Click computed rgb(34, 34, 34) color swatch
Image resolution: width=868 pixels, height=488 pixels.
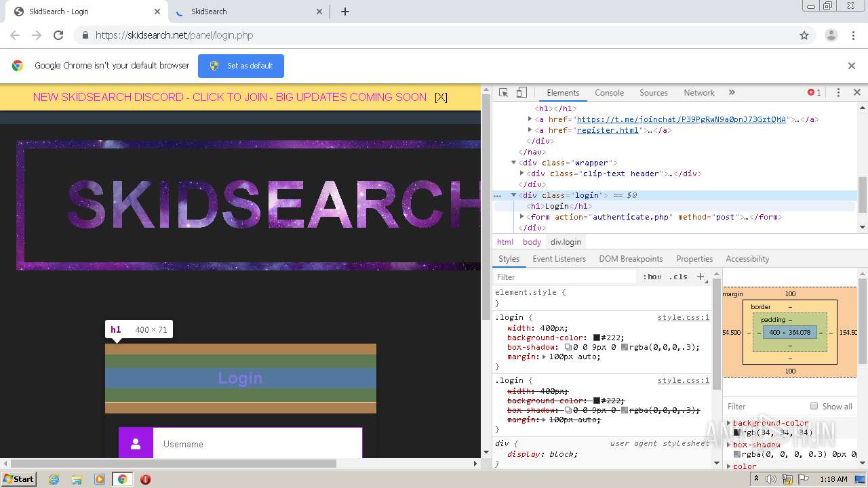click(737, 432)
